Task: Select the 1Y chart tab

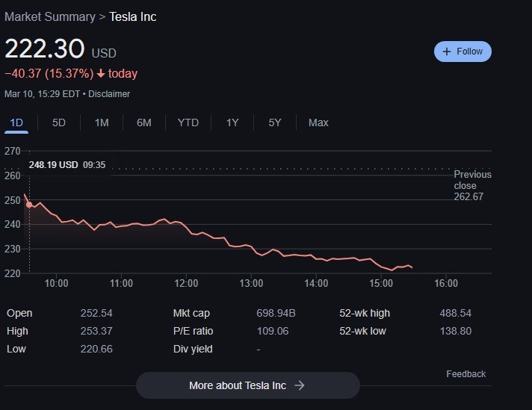Action: pos(232,122)
